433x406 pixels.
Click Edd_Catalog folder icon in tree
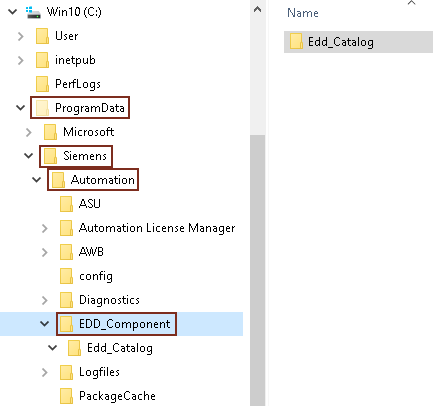74,348
